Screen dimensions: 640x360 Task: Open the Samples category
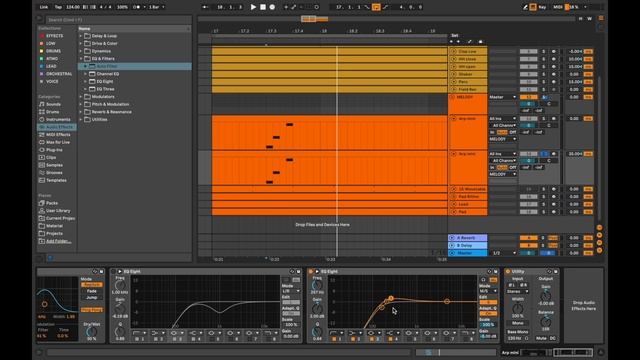click(x=54, y=165)
